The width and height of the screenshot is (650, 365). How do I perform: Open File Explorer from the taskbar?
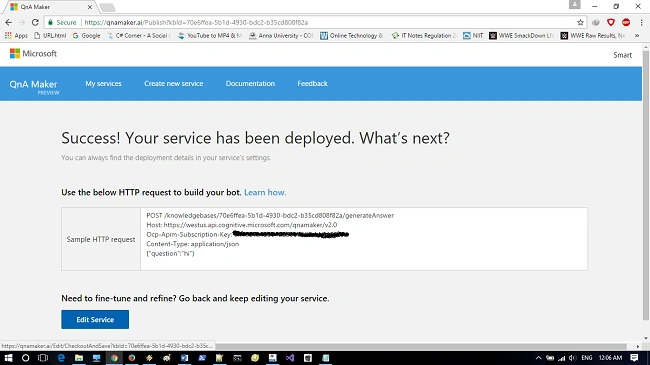point(79,358)
